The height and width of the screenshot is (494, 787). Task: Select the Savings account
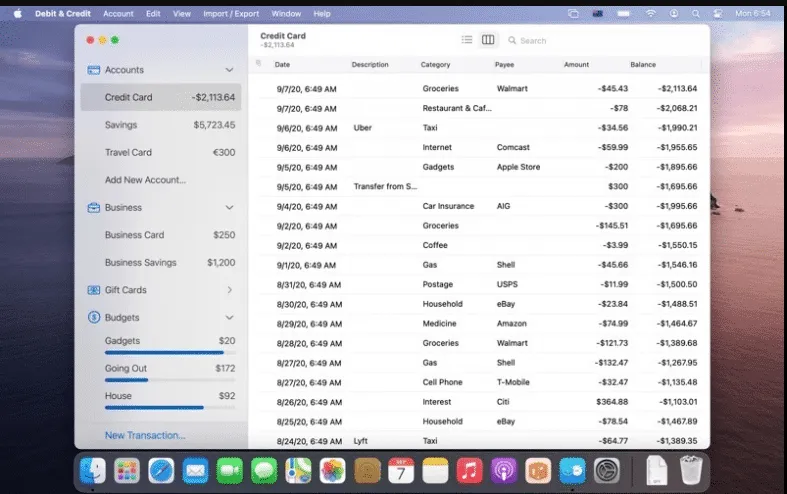click(x=161, y=125)
